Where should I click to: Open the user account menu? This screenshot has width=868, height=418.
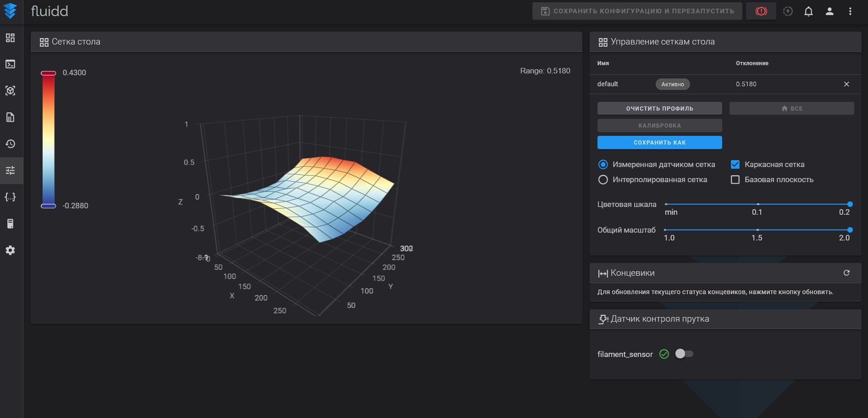(x=829, y=11)
